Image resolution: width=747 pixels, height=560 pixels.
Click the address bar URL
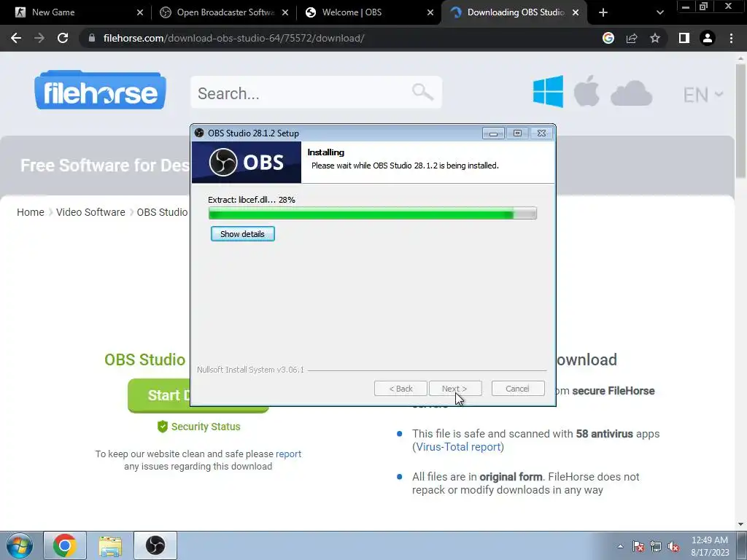point(233,38)
